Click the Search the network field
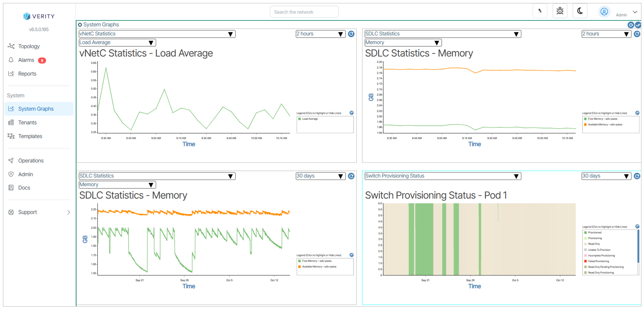 304,12
